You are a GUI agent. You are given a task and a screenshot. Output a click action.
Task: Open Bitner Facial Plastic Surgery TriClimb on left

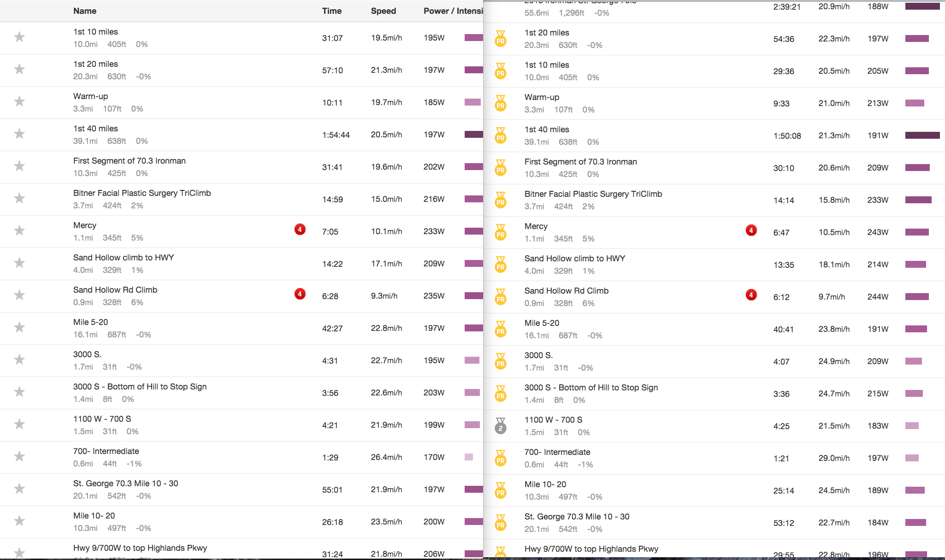(x=142, y=193)
